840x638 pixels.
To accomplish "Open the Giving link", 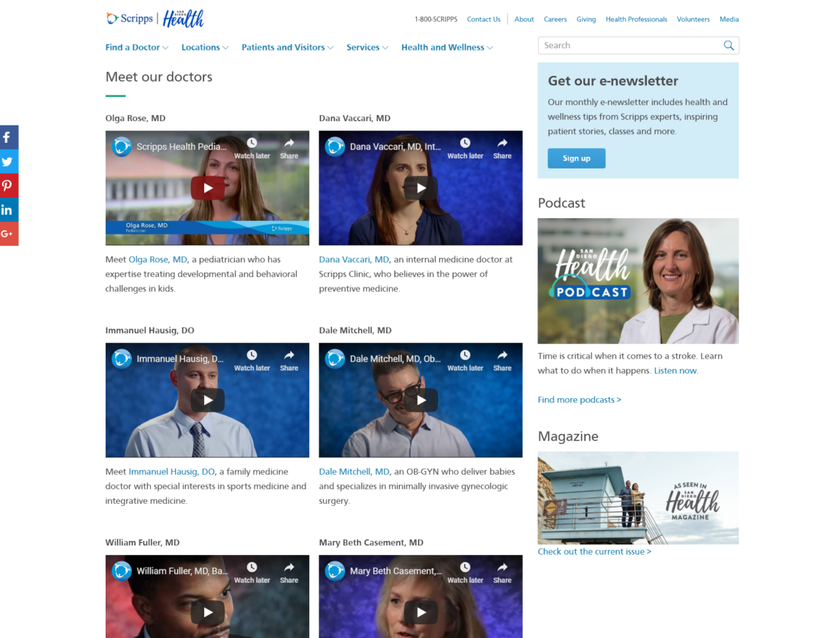I will tap(586, 19).
